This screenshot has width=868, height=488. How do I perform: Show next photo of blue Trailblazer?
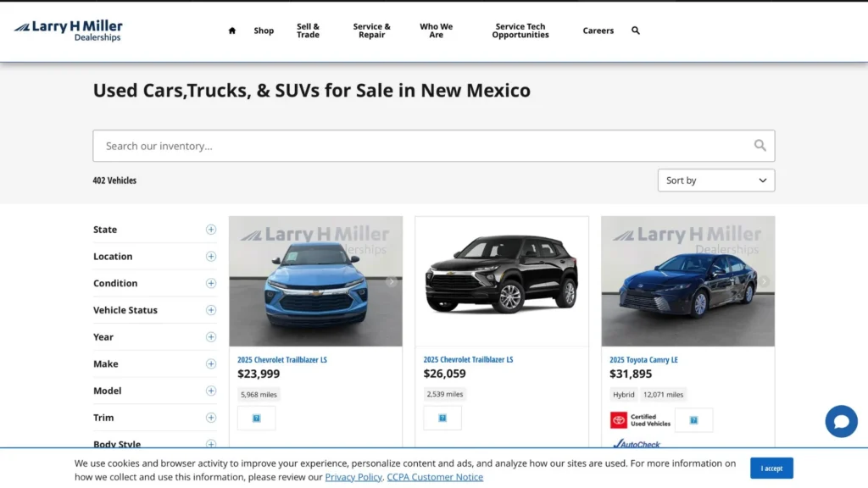pos(392,281)
